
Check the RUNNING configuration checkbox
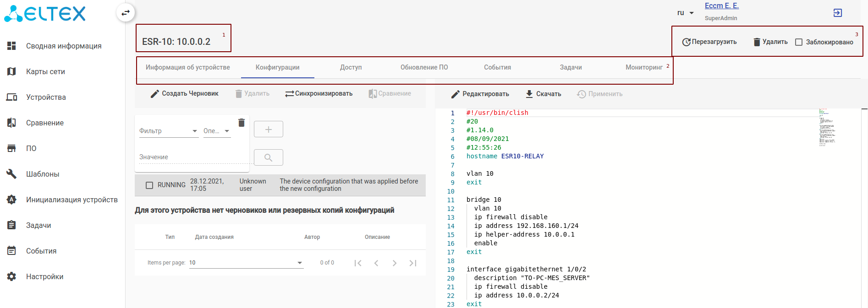[x=149, y=185]
